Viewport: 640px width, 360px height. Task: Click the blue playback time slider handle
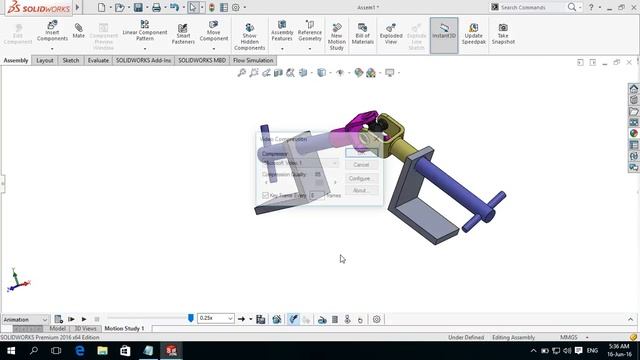pyautogui.click(x=191, y=318)
